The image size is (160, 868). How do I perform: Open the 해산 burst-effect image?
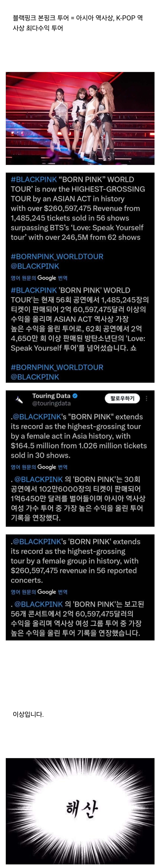click(x=80, y=811)
